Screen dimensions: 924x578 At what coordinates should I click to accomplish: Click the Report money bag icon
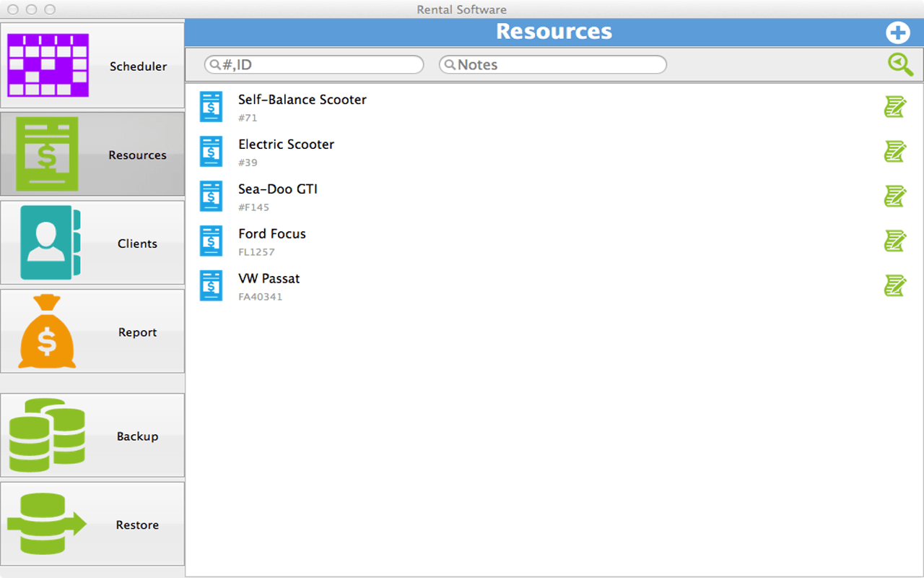pos(48,331)
